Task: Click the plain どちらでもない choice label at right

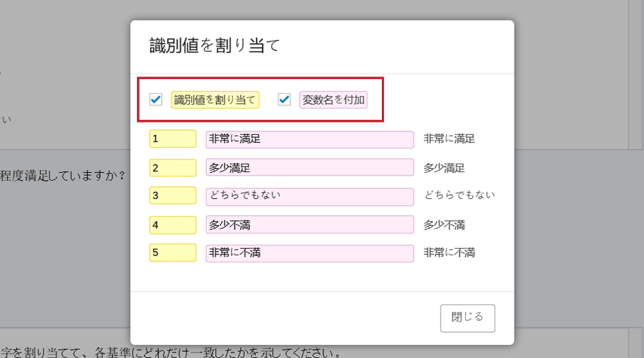Action: pos(460,196)
